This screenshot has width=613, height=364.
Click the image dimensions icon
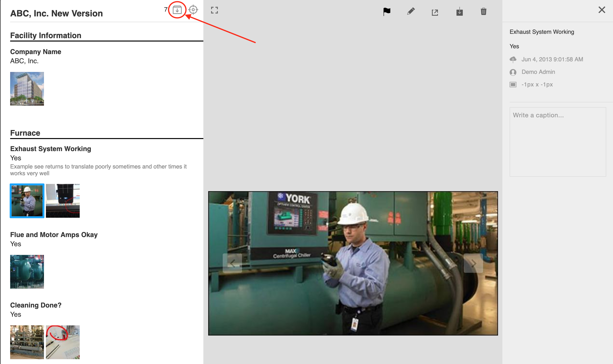513,85
